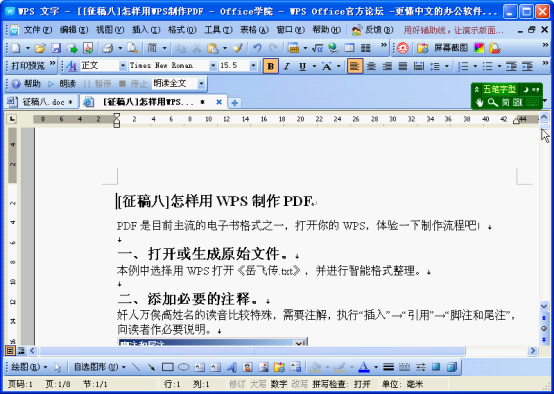554x394 pixels.
Task: Open the Times New Roman font dropdown
Action: tap(213, 66)
